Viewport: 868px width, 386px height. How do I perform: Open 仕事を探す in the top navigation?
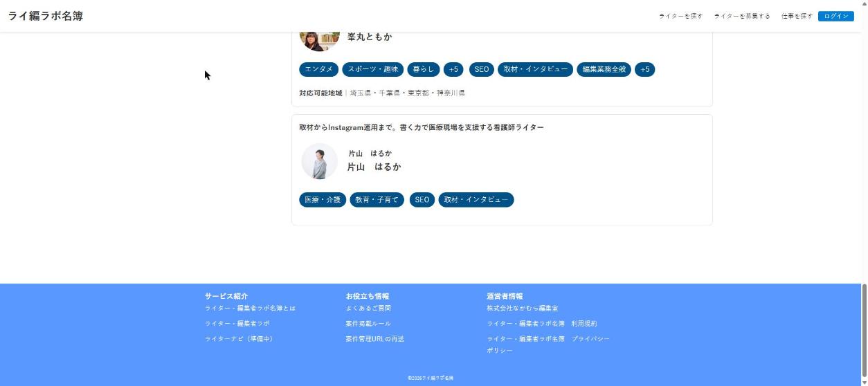coord(797,16)
